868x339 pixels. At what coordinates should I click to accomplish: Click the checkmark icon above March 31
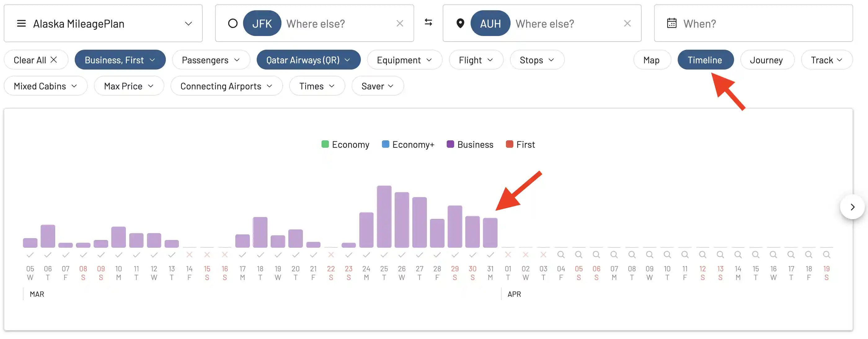[490, 255]
